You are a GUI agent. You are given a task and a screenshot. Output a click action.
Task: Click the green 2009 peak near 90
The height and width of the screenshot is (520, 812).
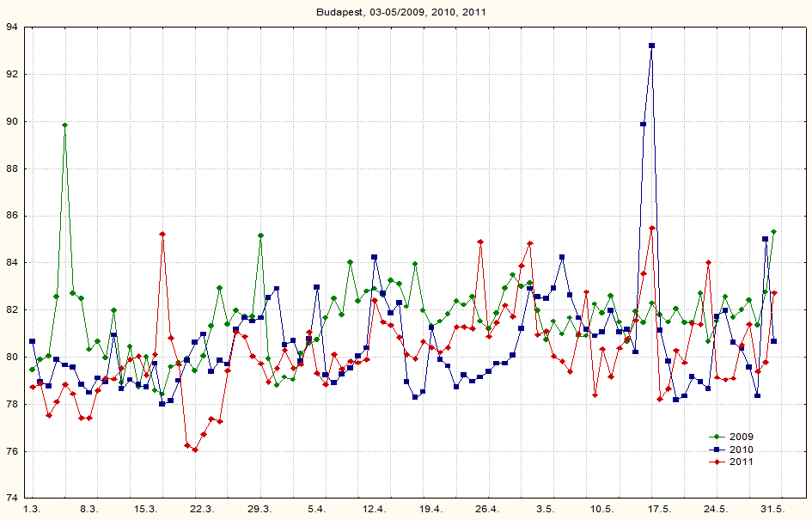point(64,125)
